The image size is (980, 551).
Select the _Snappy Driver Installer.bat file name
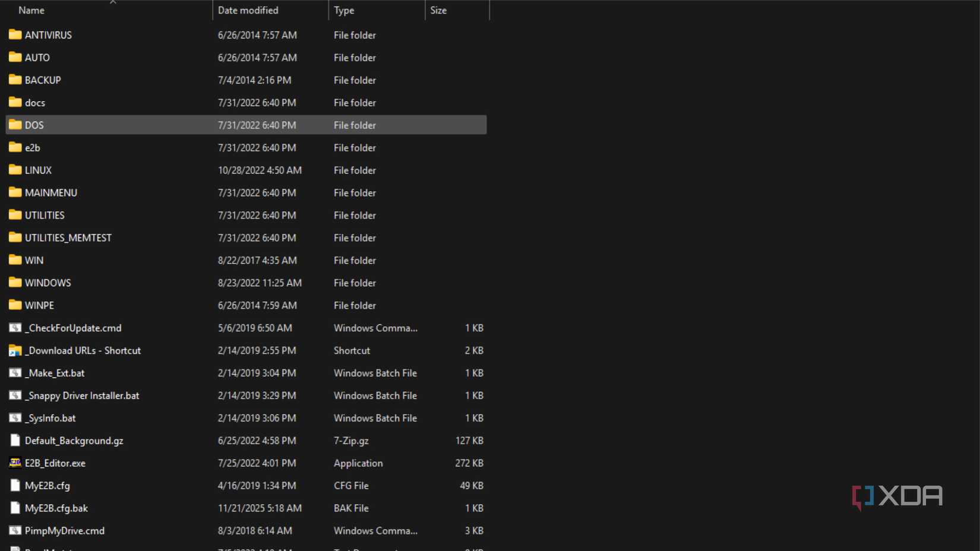(82, 396)
